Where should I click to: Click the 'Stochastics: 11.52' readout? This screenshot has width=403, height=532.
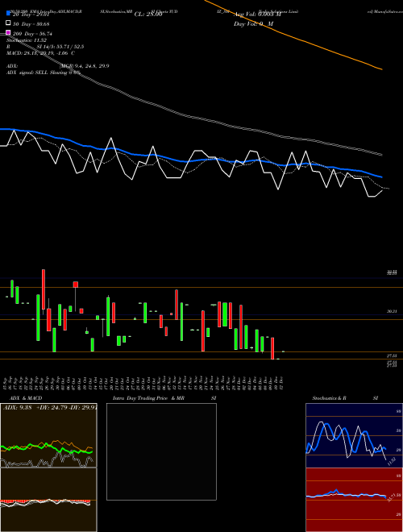tap(26, 40)
